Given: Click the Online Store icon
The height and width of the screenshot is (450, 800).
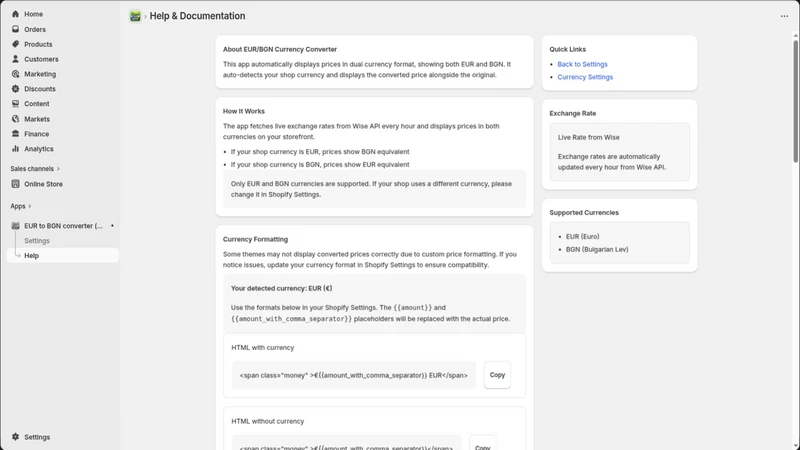Looking at the screenshot, I should pos(15,184).
